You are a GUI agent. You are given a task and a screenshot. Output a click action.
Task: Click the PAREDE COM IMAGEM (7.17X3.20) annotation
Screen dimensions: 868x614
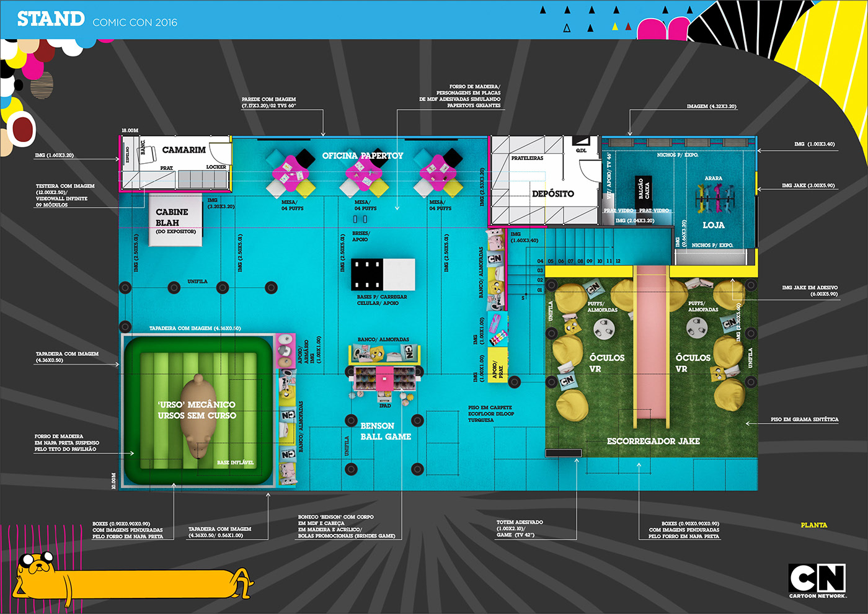[x=268, y=102]
